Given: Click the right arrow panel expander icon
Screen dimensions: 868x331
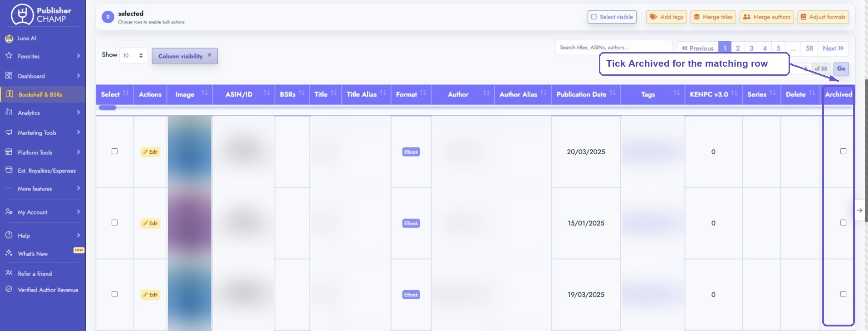Looking at the screenshot, I should (859, 210).
